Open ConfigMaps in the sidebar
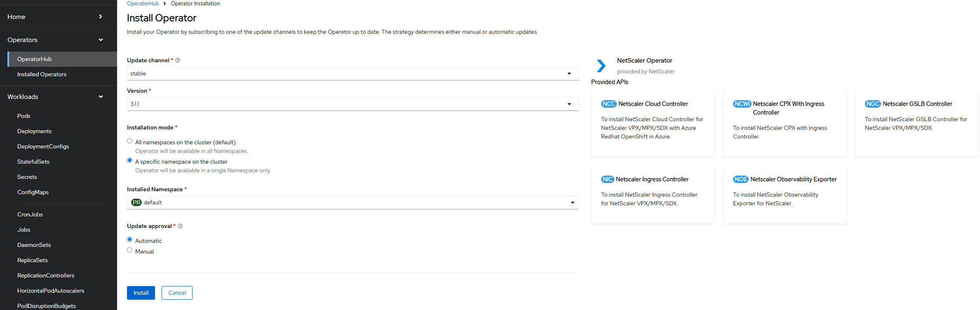 pyautogui.click(x=62, y=192)
